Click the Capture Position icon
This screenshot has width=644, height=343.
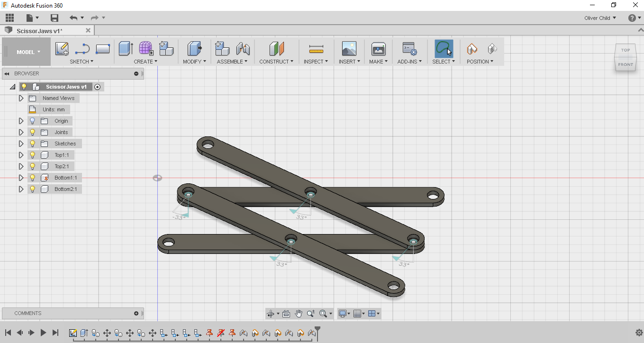tap(472, 48)
